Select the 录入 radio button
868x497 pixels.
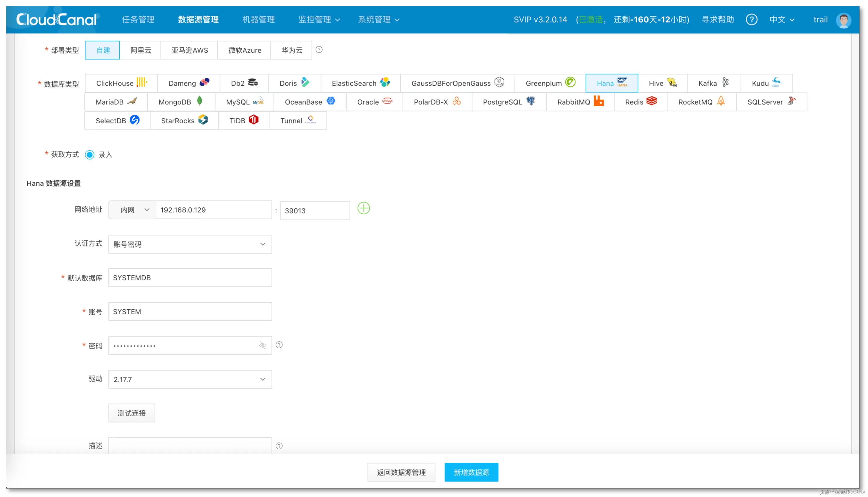tap(90, 155)
